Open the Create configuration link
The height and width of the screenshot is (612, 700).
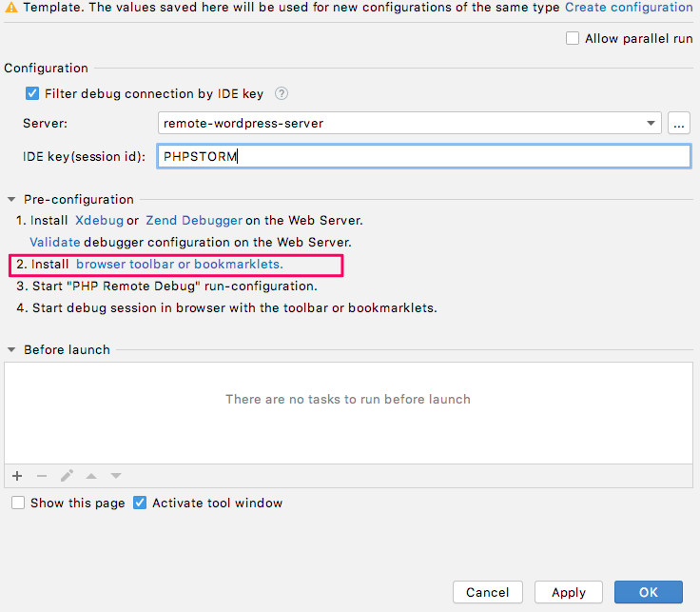[629, 8]
